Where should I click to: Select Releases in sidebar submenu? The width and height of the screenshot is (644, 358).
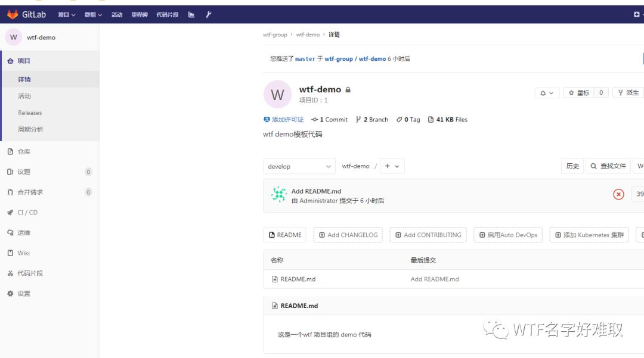pos(30,113)
